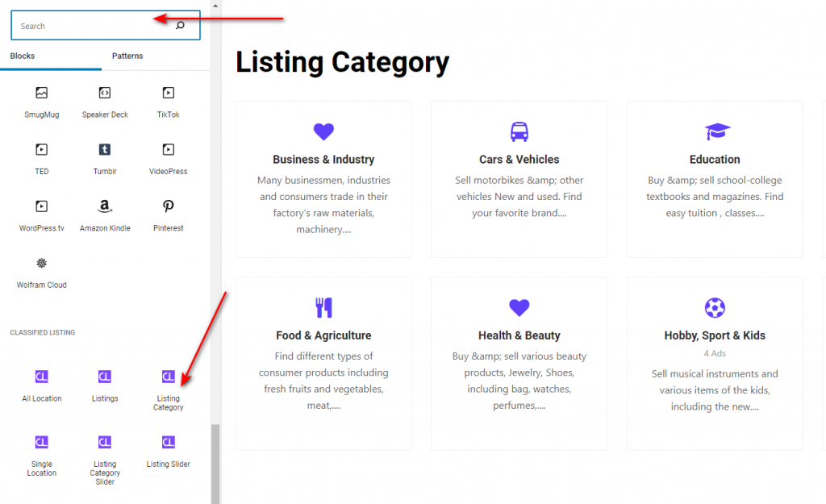Click the magnifier search icon
The image size is (826, 504).
point(180,25)
